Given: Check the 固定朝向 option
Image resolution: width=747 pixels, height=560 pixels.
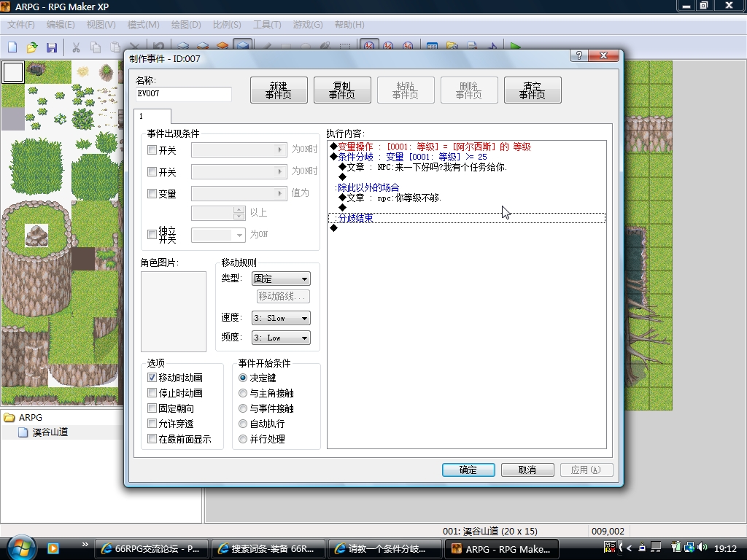Looking at the screenshot, I should click(152, 408).
